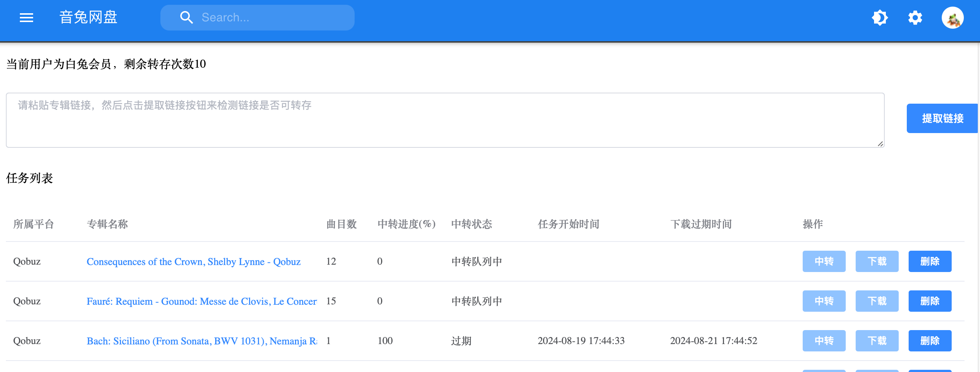Click the 操作 column header
Screen dimensions: 980x372
click(813, 224)
